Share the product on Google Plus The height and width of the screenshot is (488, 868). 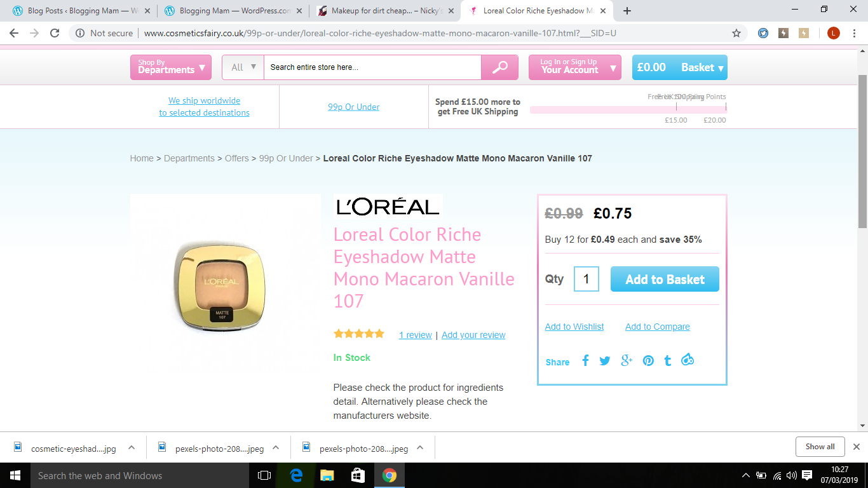click(x=627, y=360)
